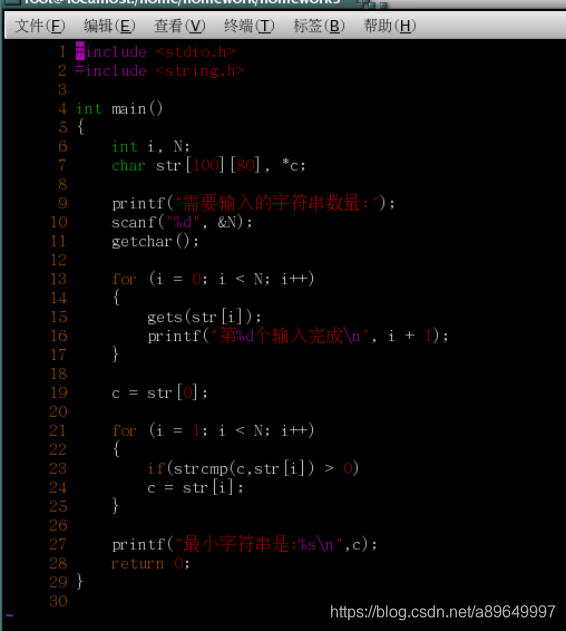
Task: Click the printf 第%d个输入完成 line
Action: pyautogui.click(x=298, y=336)
